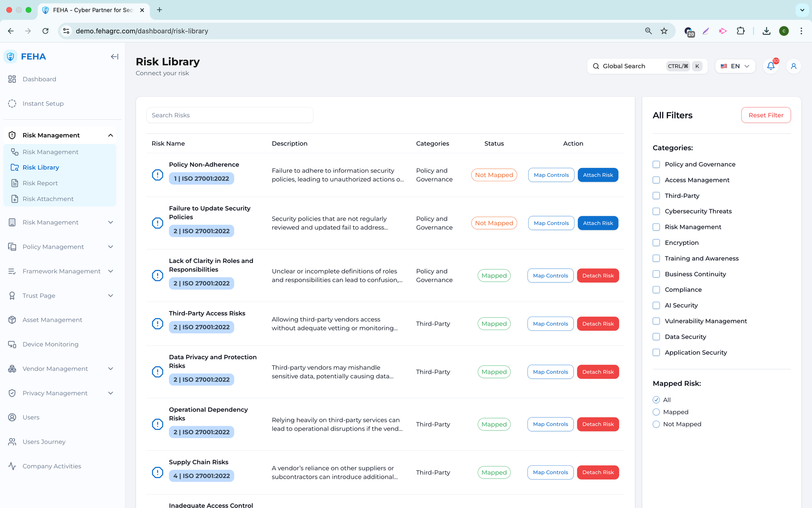Screen dimensions: 812x508
Task: Bookmark page with the star icon
Action: [664, 31]
